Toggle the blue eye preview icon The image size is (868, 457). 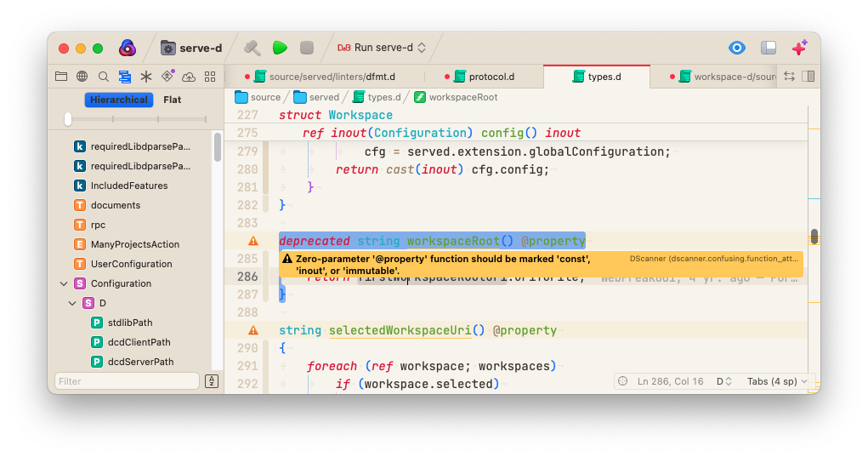737,49
